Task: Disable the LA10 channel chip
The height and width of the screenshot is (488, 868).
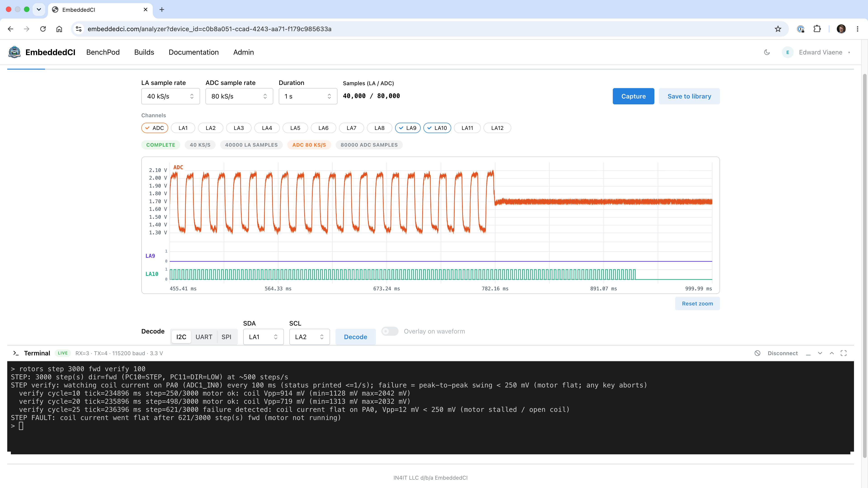Action: click(437, 128)
